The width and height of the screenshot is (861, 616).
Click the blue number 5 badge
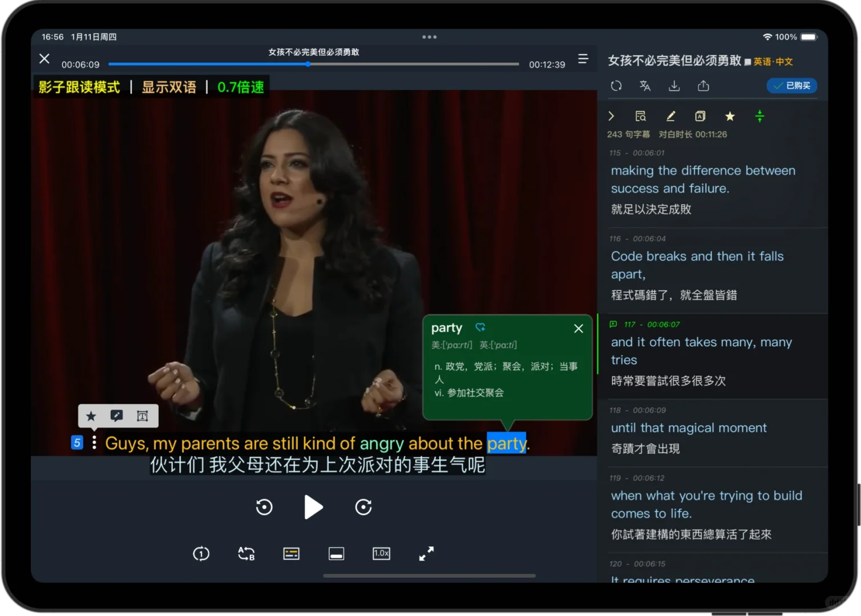(77, 443)
